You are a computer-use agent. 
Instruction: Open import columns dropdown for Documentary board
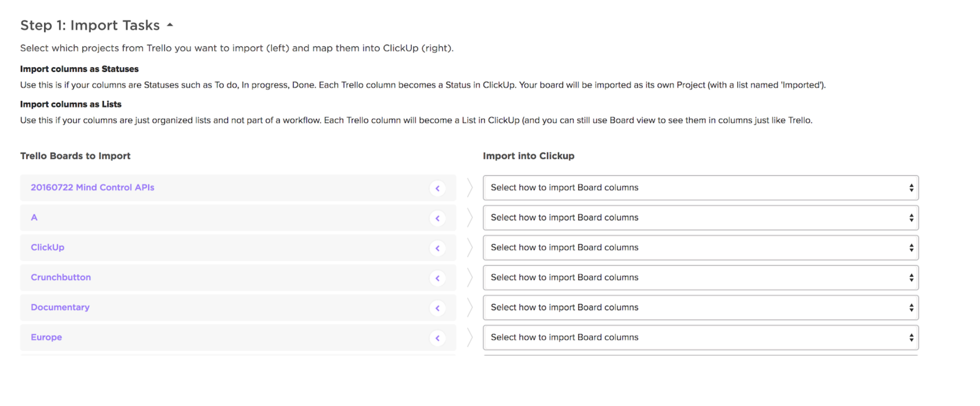click(x=700, y=307)
